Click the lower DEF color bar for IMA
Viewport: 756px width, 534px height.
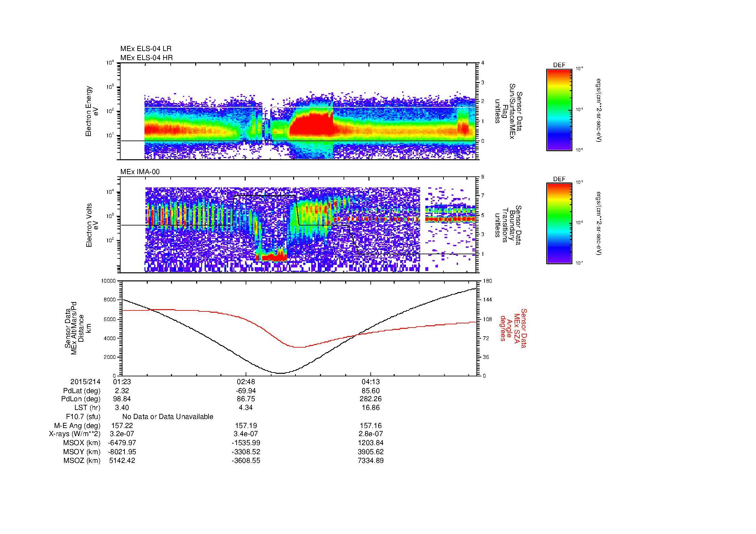pos(559,224)
